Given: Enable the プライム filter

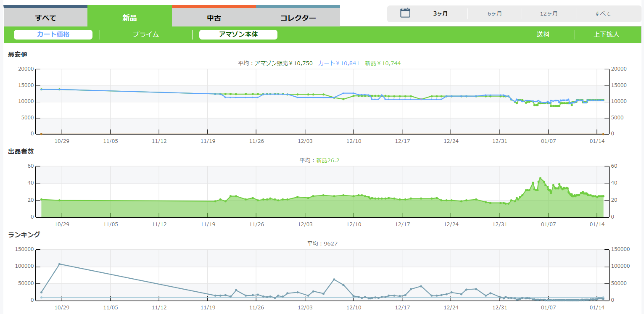Looking at the screenshot, I should [x=146, y=34].
